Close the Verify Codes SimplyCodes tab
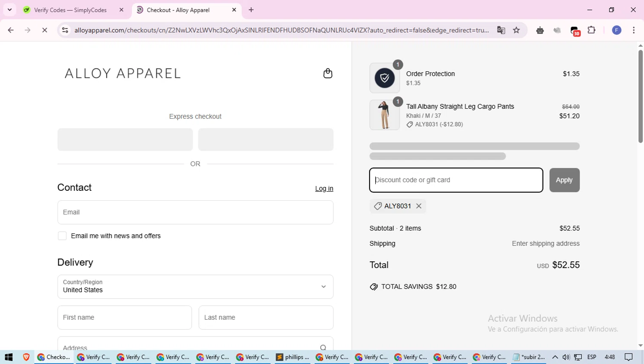This screenshot has width=644, height=364. (x=122, y=10)
